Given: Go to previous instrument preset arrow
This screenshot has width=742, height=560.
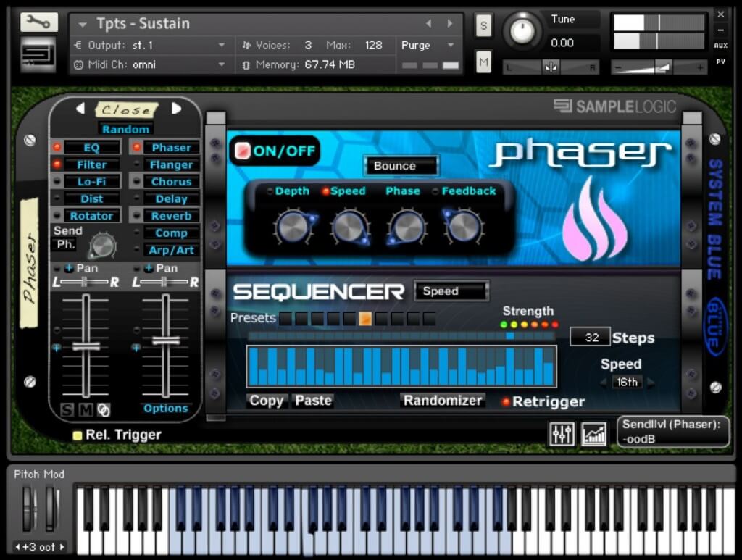Looking at the screenshot, I should pyautogui.click(x=429, y=23).
